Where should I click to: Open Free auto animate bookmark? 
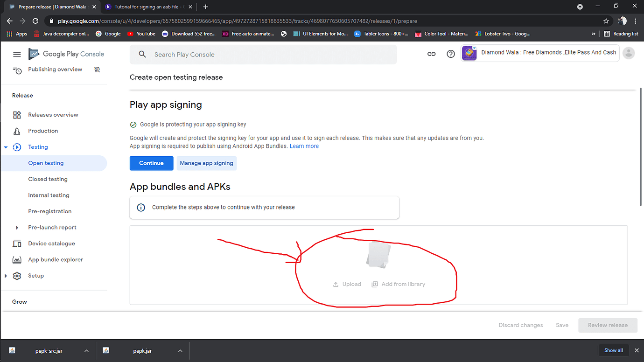(x=248, y=34)
